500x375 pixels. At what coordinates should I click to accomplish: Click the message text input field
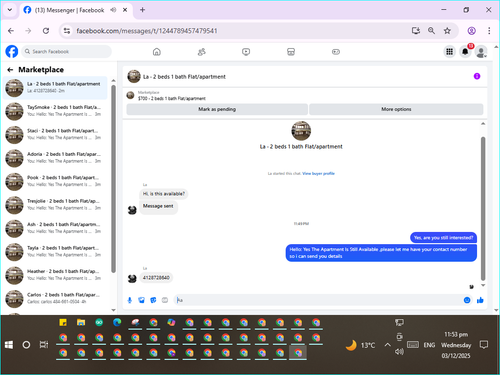pos(318,300)
